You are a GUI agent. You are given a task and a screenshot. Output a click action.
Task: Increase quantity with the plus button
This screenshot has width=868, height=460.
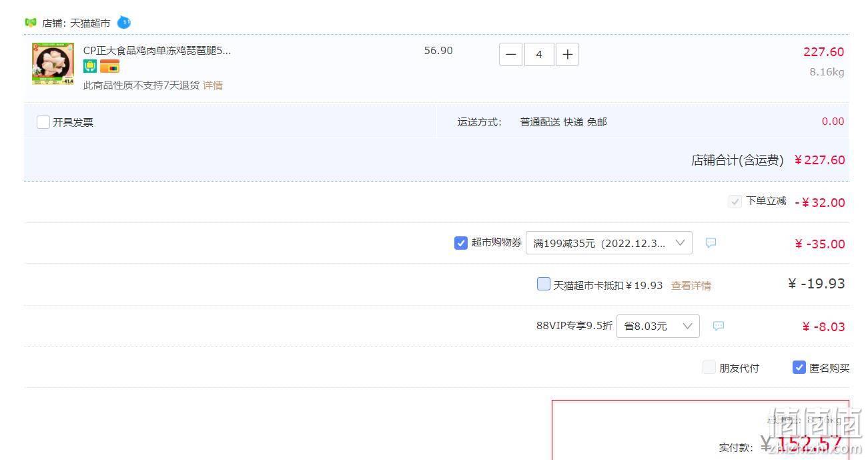[x=567, y=54]
